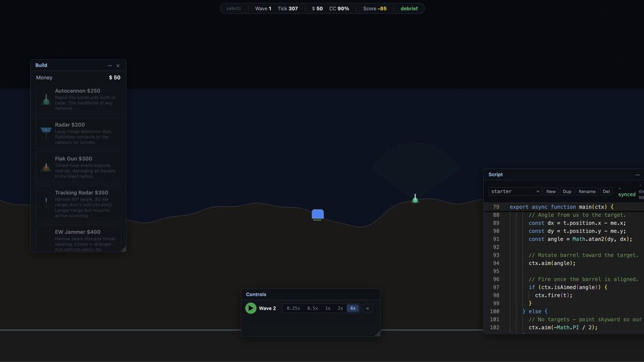
Task: Click the $ 50 money readout in top bar
Action: click(x=317, y=9)
